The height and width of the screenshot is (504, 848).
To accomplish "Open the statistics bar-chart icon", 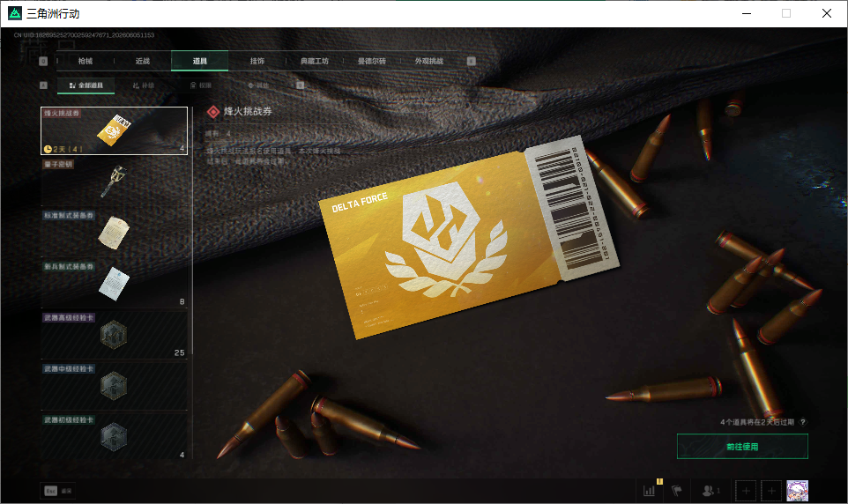I will 649,491.
